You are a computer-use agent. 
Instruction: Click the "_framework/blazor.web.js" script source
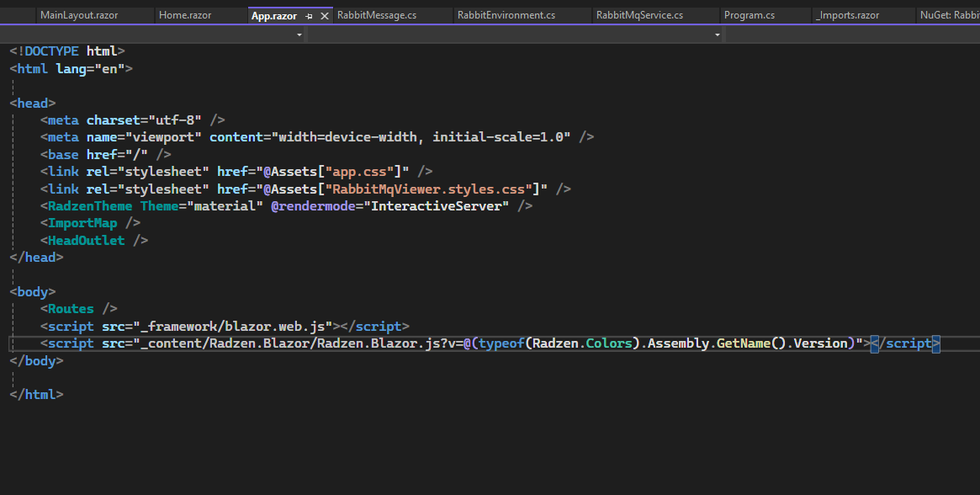232,326
